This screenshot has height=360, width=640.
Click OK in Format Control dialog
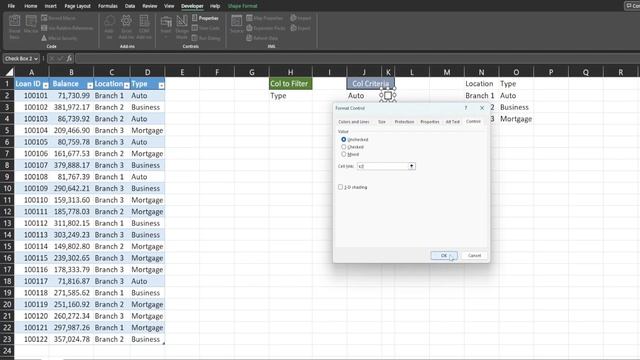pos(444,256)
